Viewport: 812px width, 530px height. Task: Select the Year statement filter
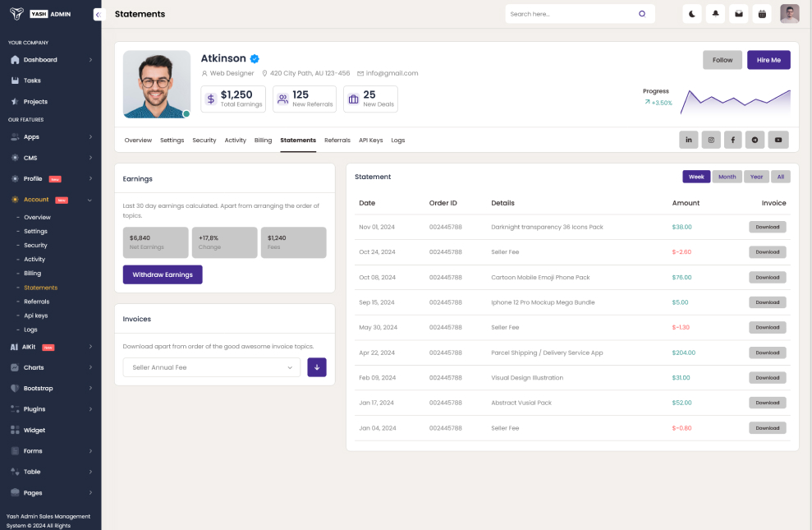757,177
